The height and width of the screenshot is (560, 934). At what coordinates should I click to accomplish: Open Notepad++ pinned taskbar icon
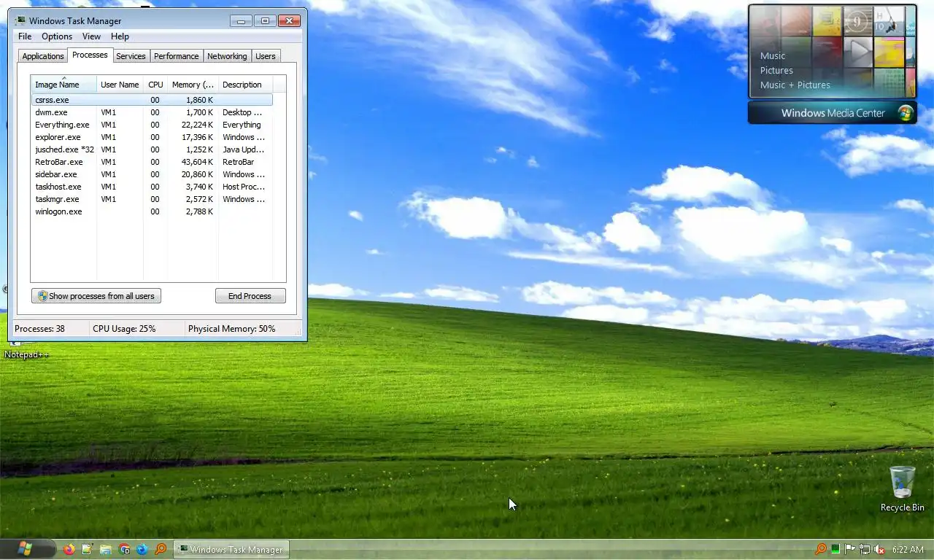[x=88, y=549]
